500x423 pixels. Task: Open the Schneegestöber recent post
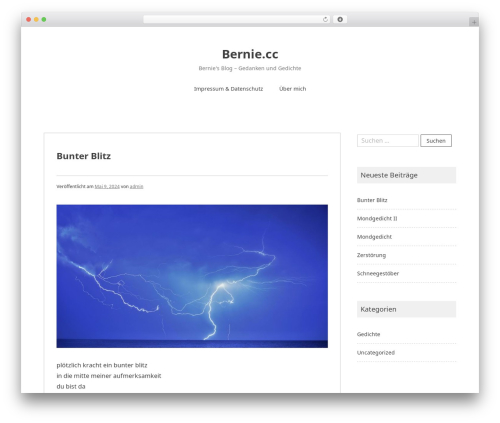(x=378, y=273)
